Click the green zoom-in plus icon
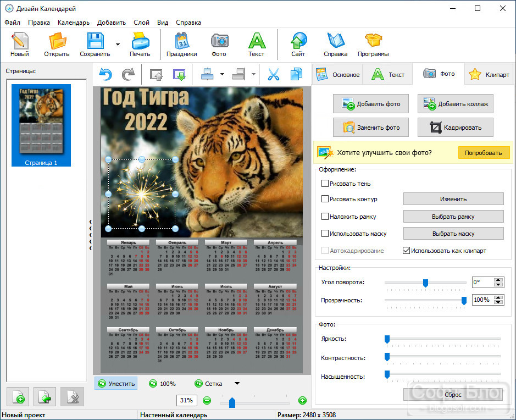The height and width of the screenshot is (420, 516). click(302, 400)
